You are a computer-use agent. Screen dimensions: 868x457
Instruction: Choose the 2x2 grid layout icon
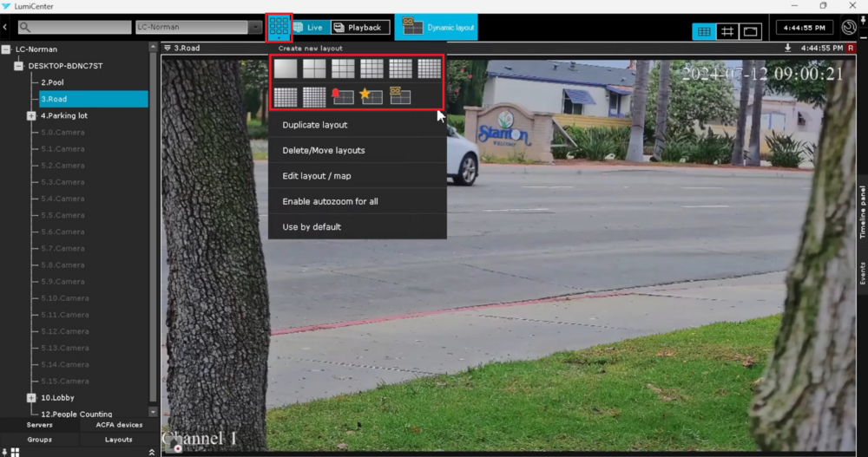[x=314, y=69]
